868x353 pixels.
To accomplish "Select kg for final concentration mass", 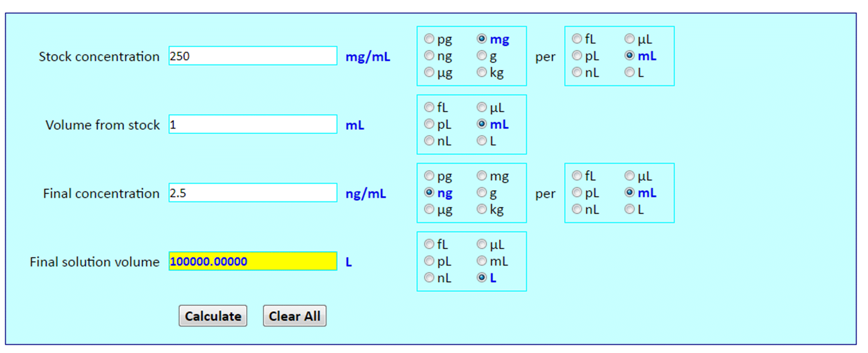I will [x=481, y=210].
